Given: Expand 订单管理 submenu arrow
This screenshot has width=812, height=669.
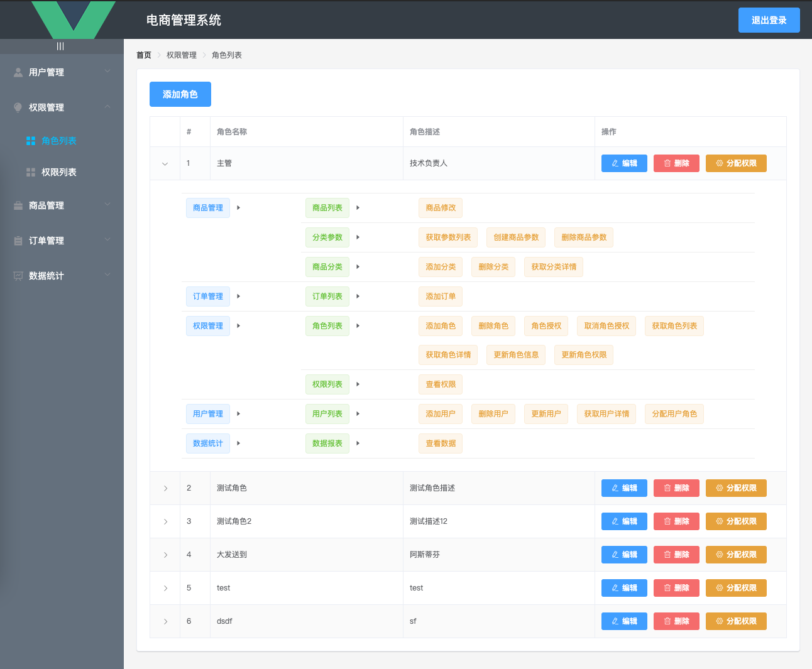Looking at the screenshot, I should [x=107, y=239].
